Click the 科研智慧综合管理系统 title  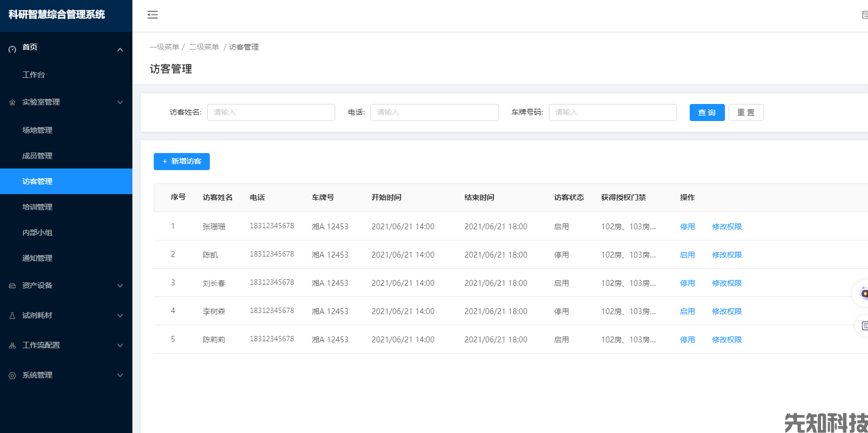point(57,15)
